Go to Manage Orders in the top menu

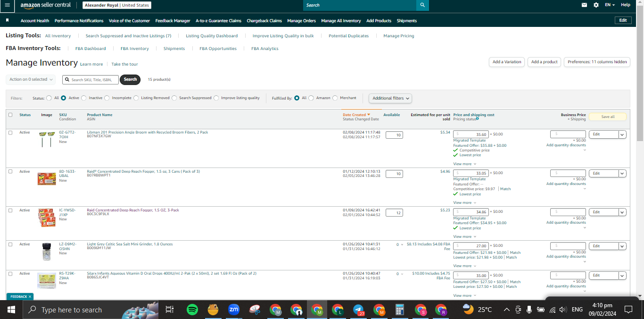[x=301, y=21]
